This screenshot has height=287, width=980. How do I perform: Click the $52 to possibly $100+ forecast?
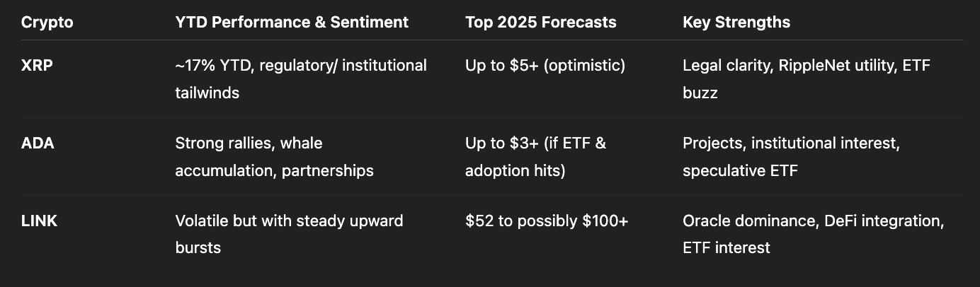click(x=547, y=221)
